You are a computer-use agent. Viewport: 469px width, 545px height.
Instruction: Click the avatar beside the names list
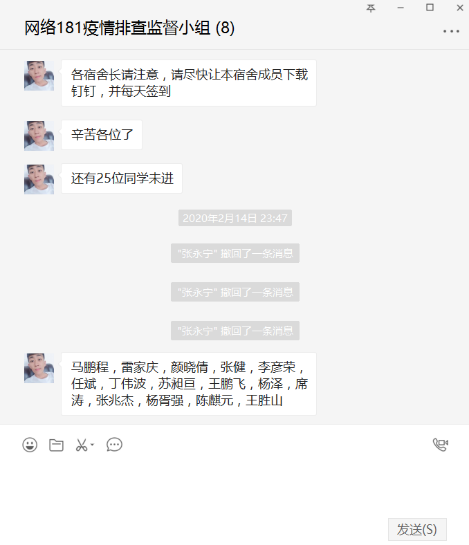(x=39, y=368)
